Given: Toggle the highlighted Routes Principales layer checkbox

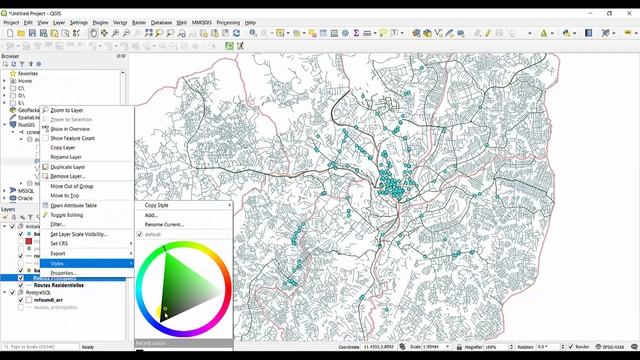Looking at the screenshot, I should point(21,278).
